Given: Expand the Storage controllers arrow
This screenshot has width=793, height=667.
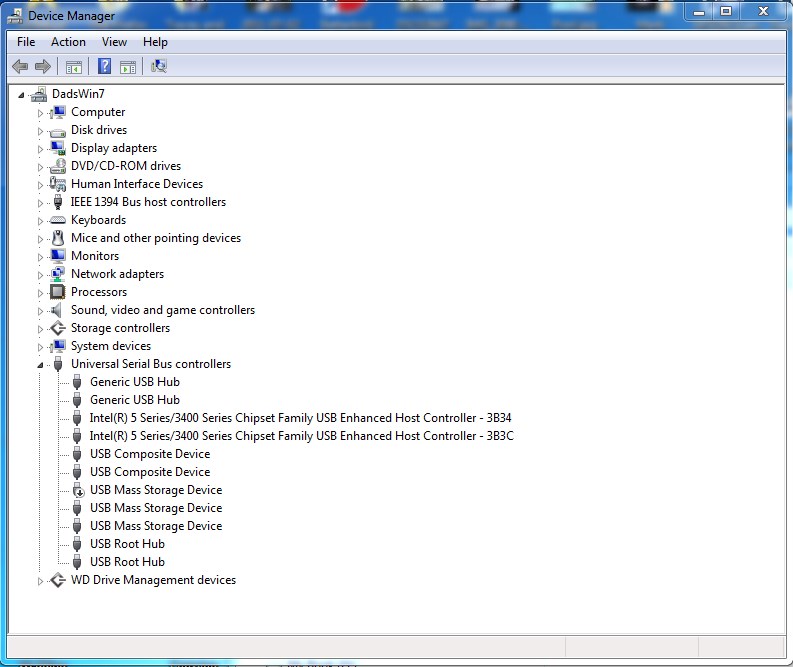Looking at the screenshot, I should [x=40, y=329].
